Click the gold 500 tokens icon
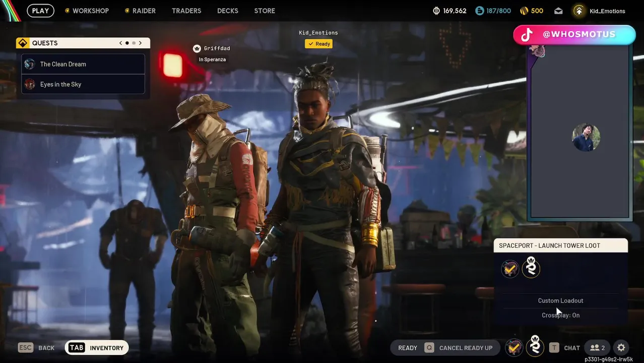The width and height of the screenshot is (644, 363). click(x=524, y=11)
